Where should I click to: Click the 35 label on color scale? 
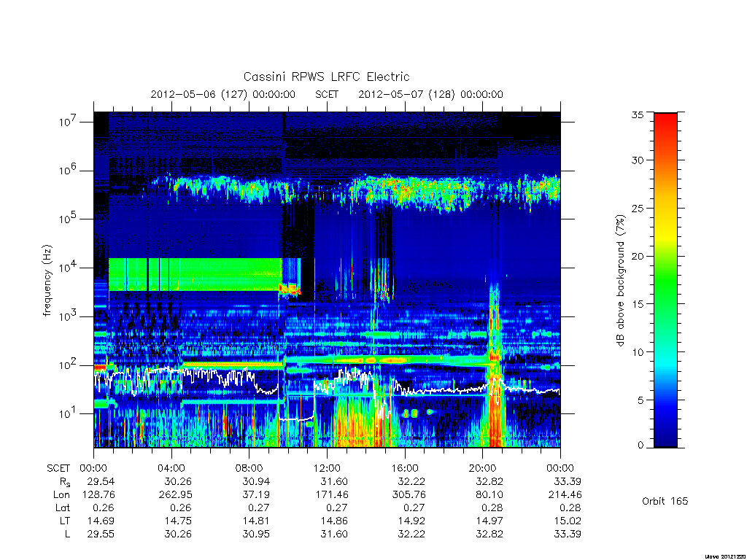pos(638,114)
